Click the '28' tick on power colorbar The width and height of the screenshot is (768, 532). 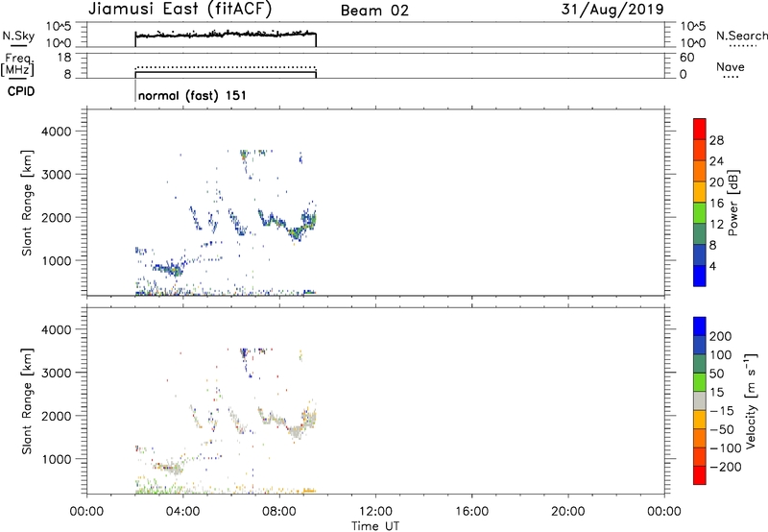point(716,140)
